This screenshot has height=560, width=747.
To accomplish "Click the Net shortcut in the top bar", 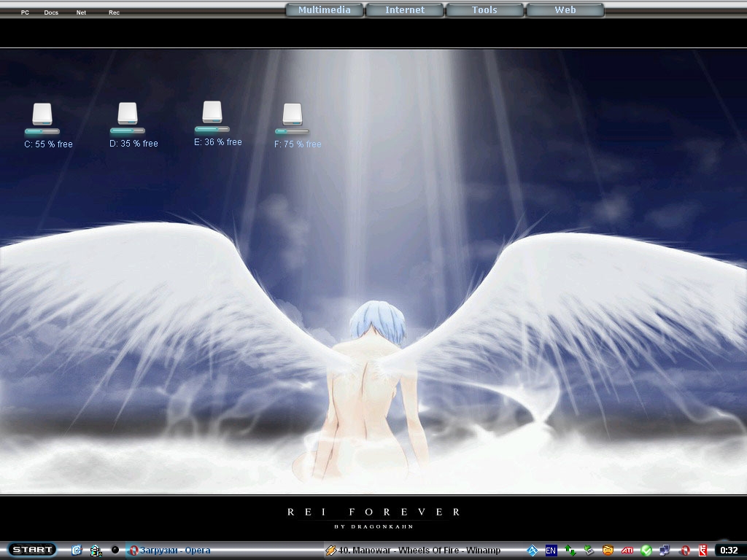I will [81, 12].
